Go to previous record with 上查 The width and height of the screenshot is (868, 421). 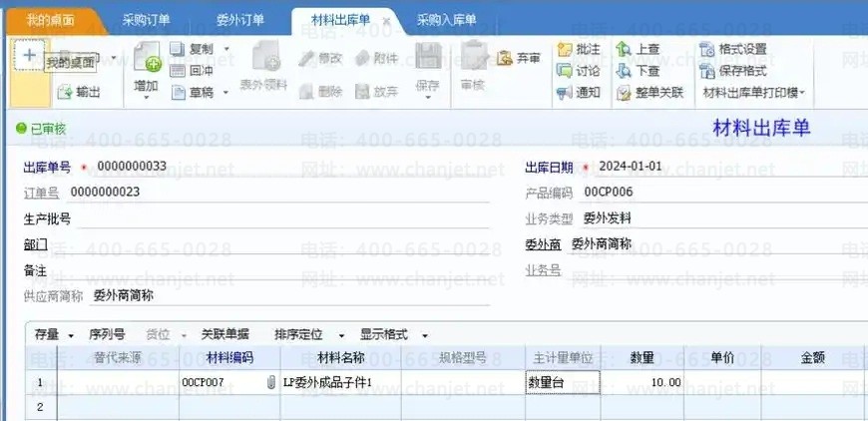[624, 49]
